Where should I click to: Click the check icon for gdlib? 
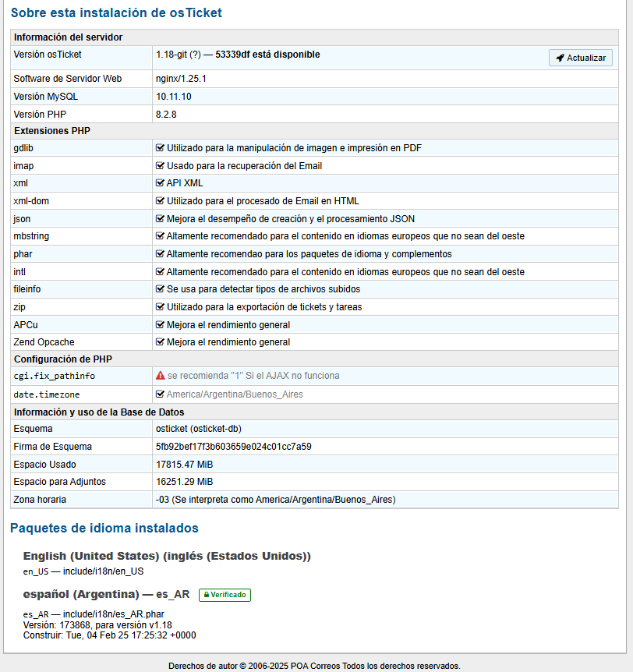coord(161,148)
